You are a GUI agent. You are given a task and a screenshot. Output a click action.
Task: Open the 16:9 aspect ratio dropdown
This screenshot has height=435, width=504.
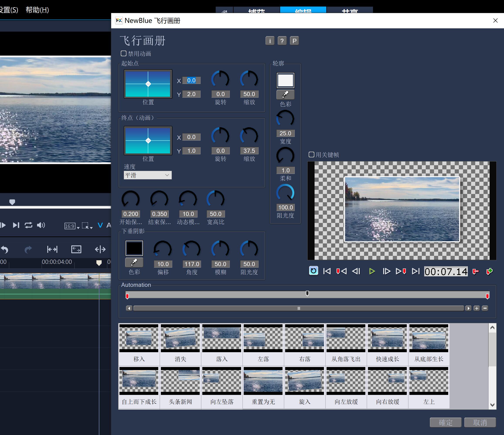click(72, 226)
